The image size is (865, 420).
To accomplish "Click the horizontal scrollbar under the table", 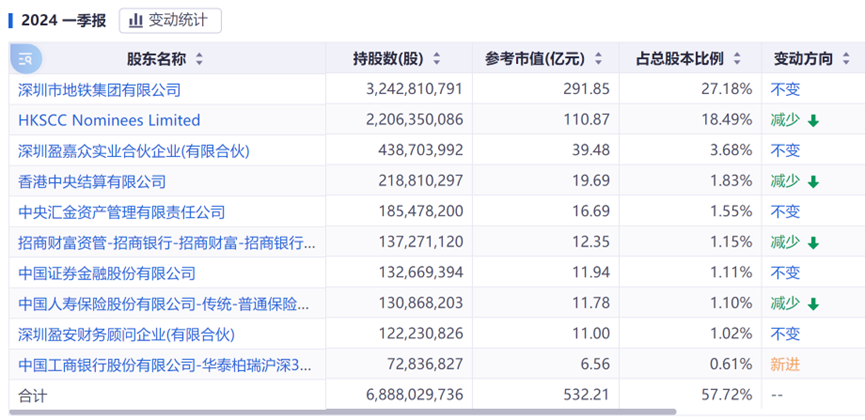I will coord(343,412).
